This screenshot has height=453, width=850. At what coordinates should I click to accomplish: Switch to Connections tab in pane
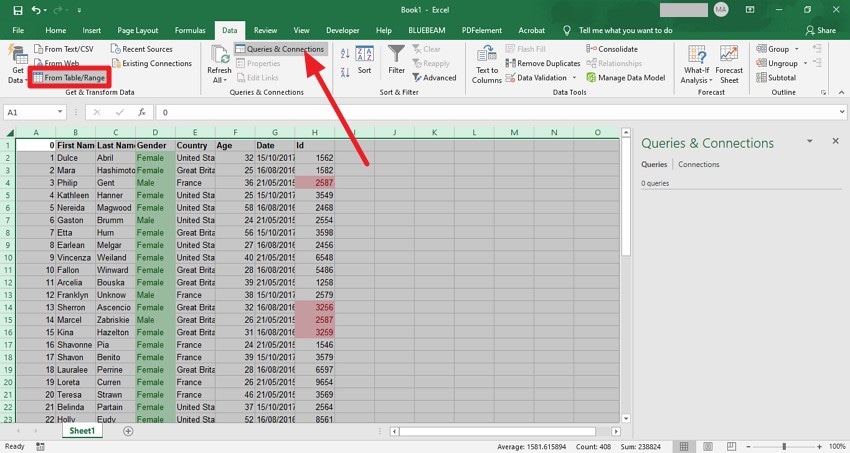(x=698, y=164)
